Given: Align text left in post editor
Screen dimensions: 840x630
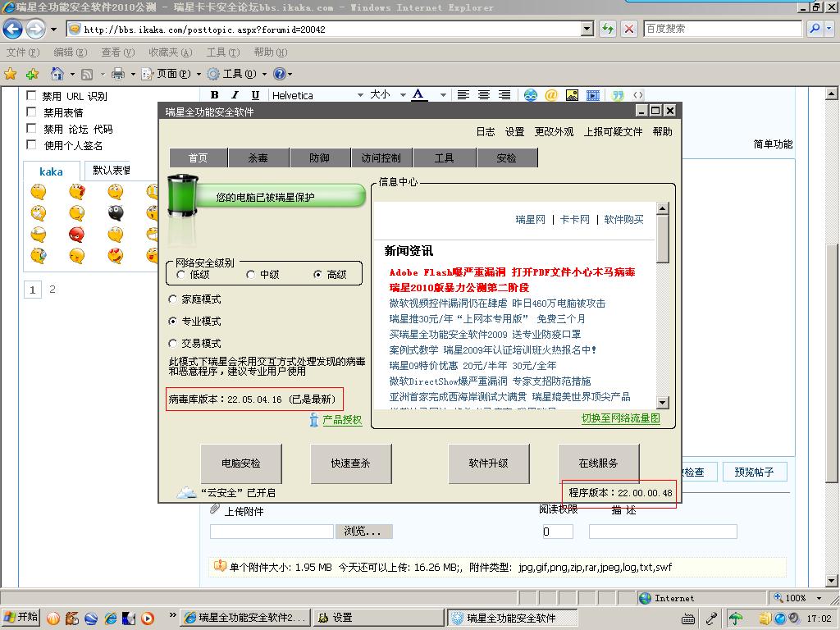Looking at the screenshot, I should [x=463, y=95].
